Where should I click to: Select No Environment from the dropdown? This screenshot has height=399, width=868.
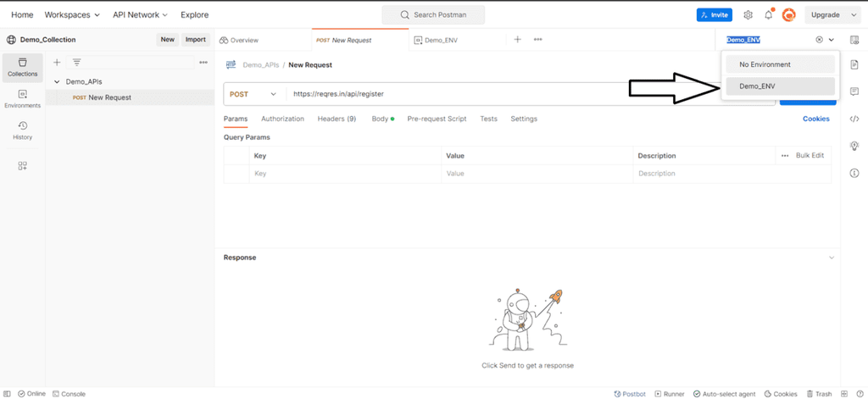780,64
